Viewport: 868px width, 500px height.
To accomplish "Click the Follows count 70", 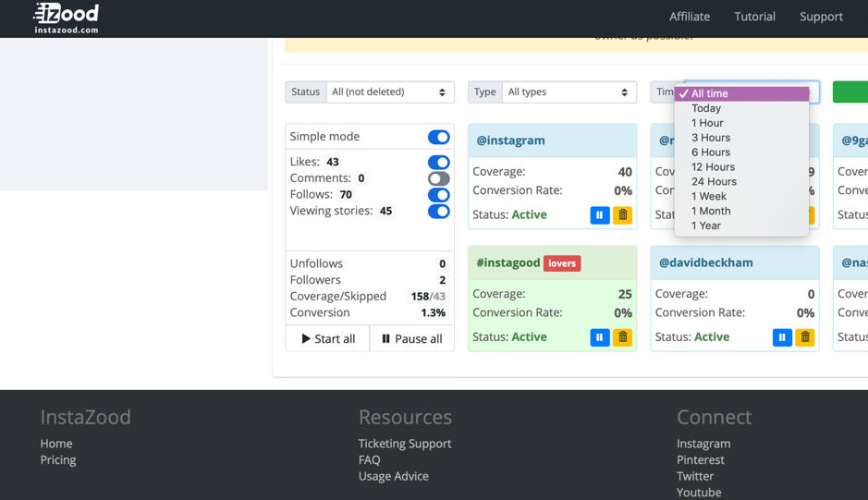I will pyautogui.click(x=346, y=194).
